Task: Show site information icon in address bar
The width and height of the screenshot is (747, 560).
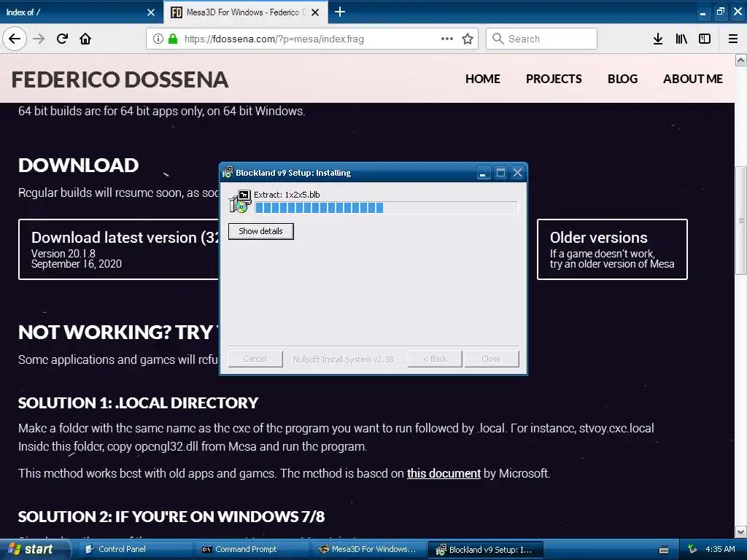Action: (158, 39)
